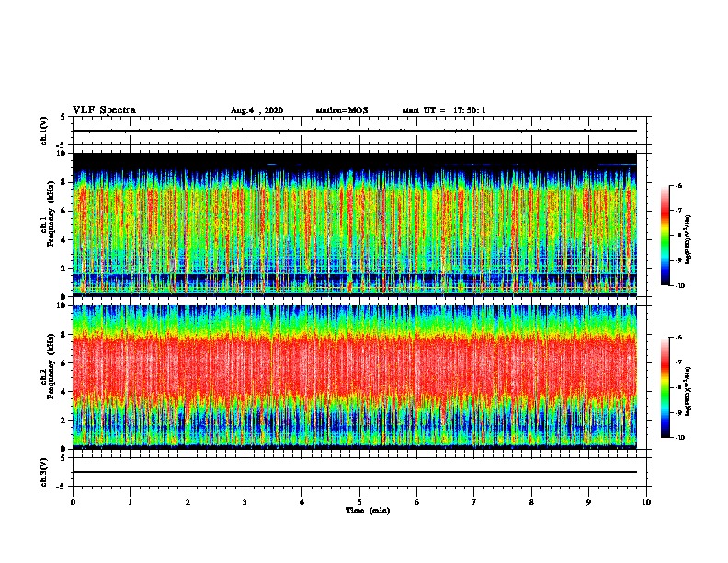The height and width of the screenshot is (563, 728).
Task: Click the "8" kHz tick on ch.1 axis
Action: pyautogui.click(x=63, y=182)
